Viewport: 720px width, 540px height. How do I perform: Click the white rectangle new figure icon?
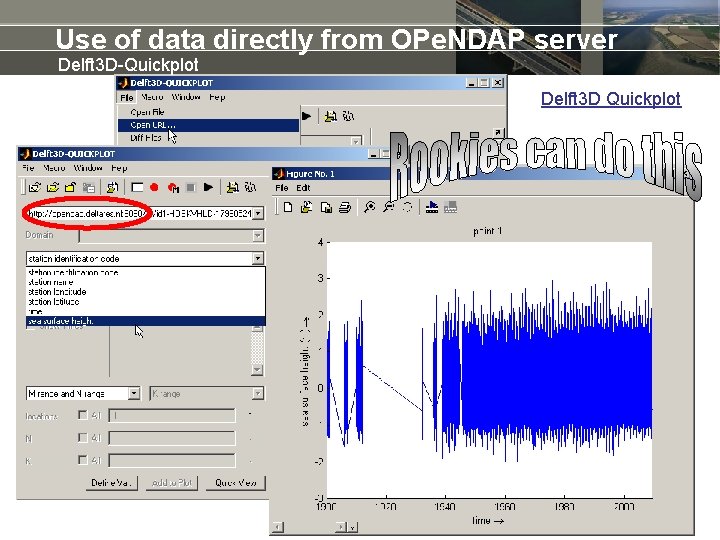[137, 187]
